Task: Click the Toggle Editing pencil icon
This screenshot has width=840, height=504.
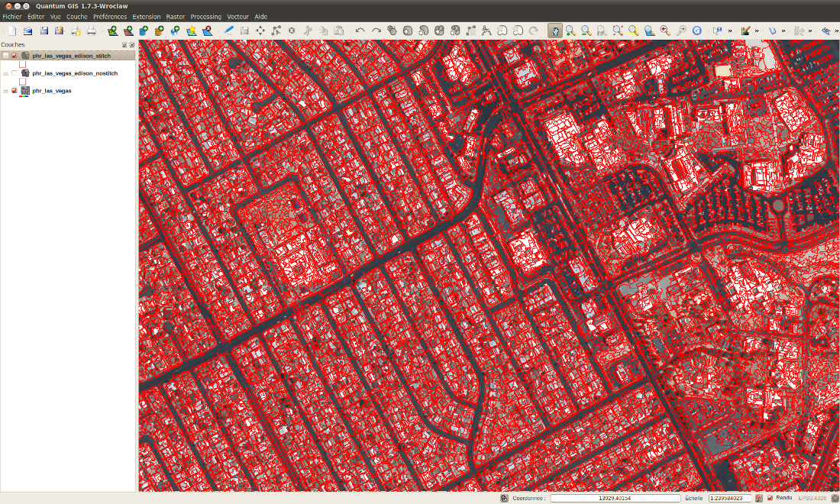Action: (x=228, y=31)
